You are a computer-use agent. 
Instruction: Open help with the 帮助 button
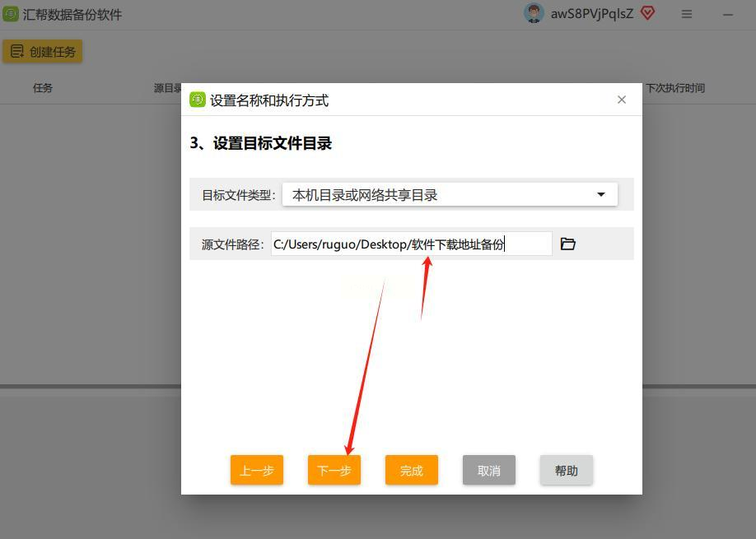566,470
